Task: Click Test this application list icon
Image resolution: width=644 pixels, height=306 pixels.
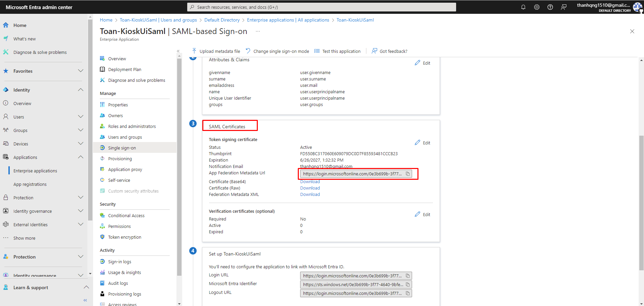Action: coord(317,51)
